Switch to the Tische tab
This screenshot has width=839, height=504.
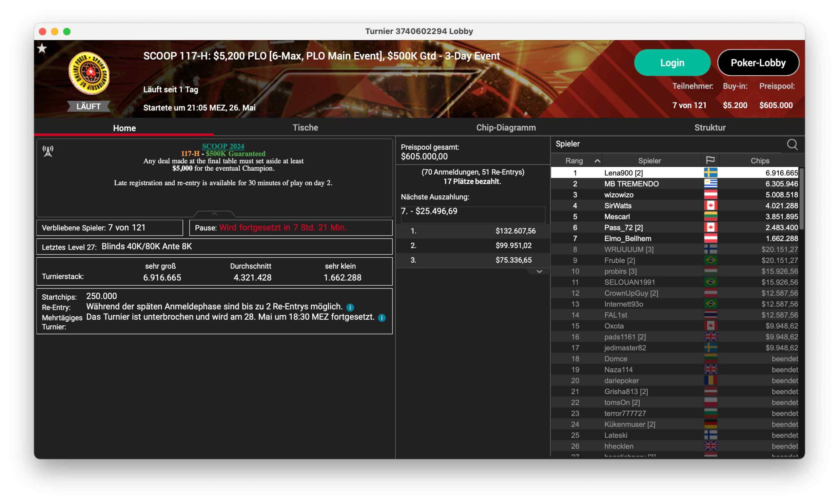coord(305,128)
